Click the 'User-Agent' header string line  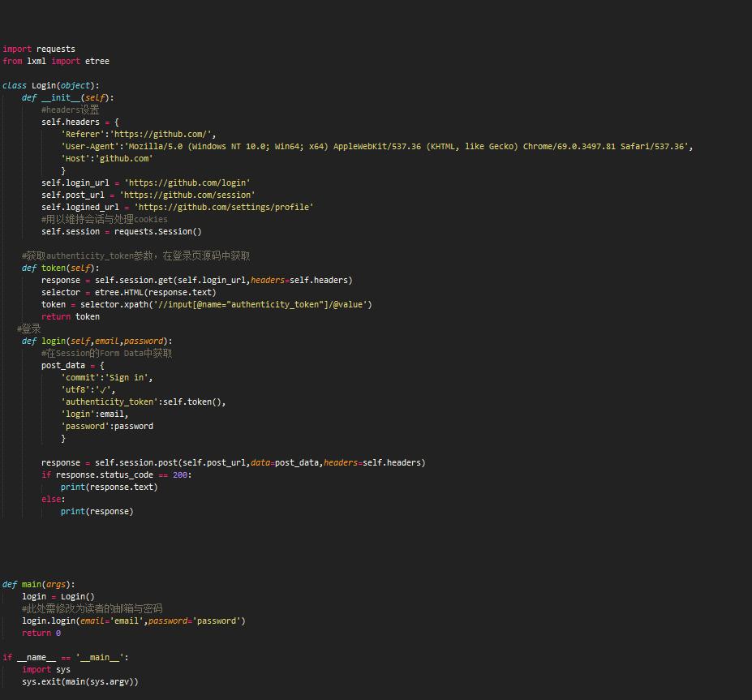click(x=377, y=146)
